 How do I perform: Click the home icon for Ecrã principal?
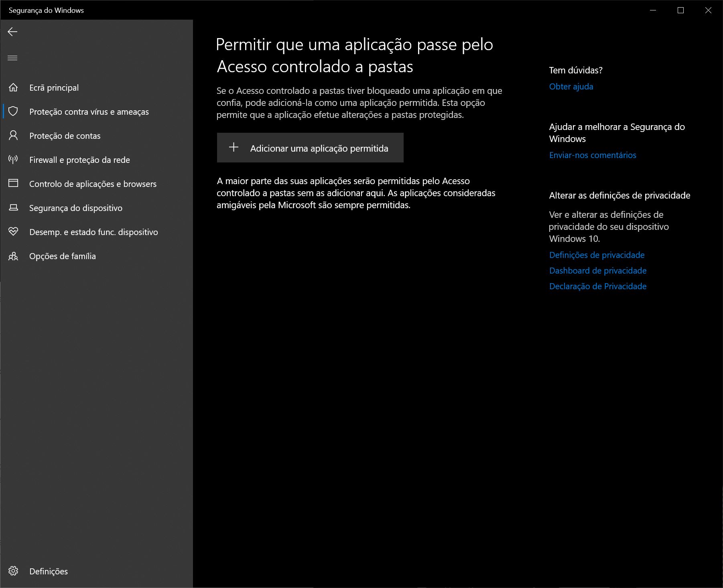point(13,87)
